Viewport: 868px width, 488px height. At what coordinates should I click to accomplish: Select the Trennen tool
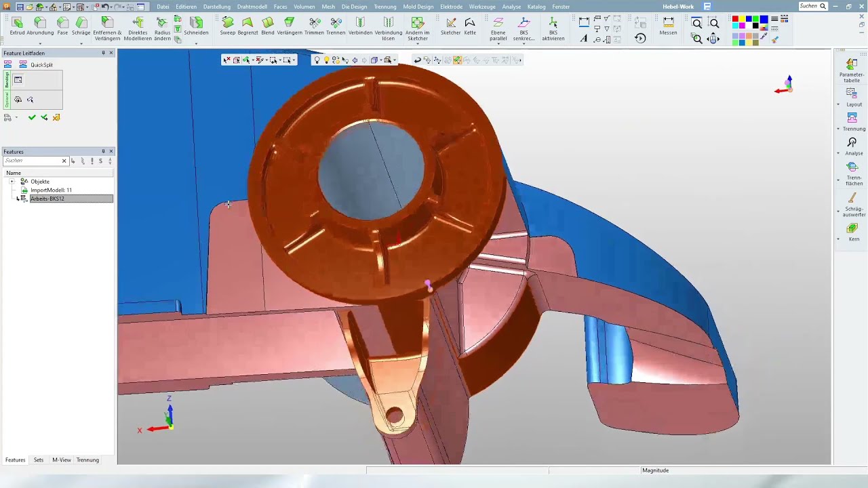click(335, 26)
